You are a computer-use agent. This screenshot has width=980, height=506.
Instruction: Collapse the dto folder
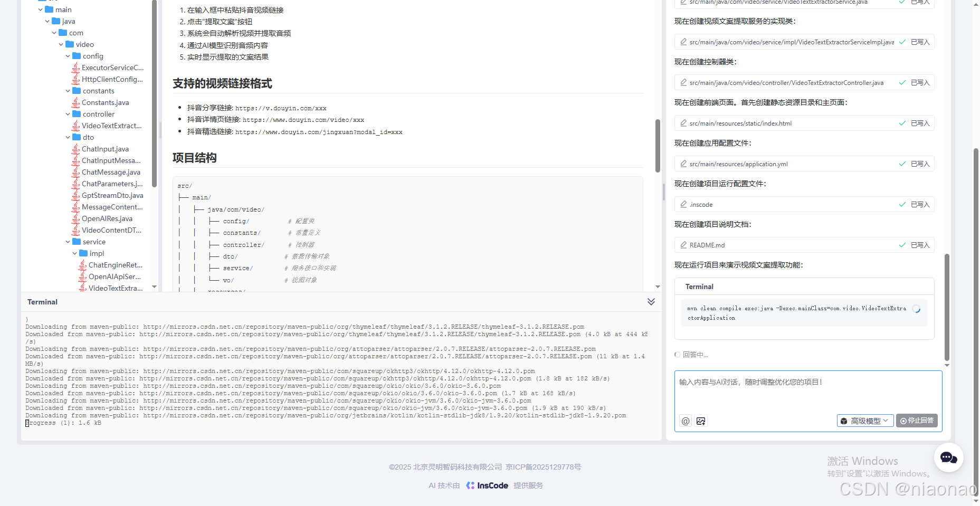(x=68, y=137)
